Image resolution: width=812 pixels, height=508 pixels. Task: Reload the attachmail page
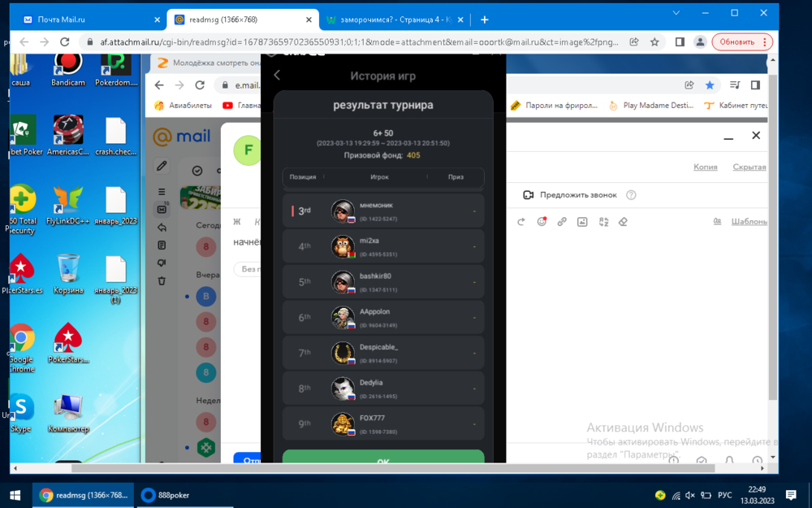pos(63,42)
